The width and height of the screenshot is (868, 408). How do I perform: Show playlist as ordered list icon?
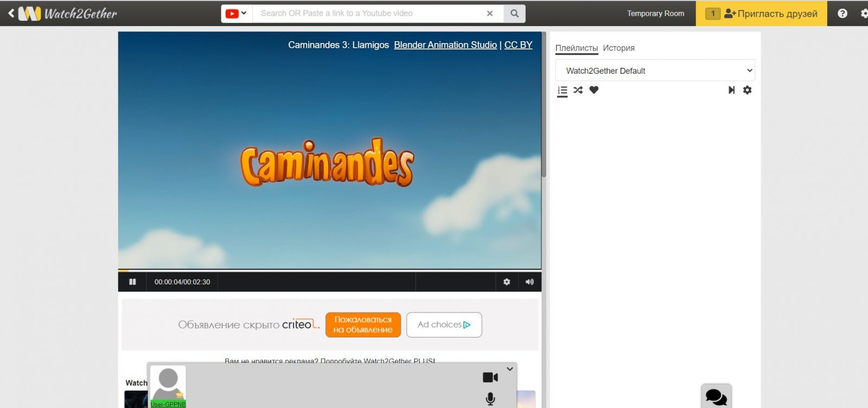563,91
